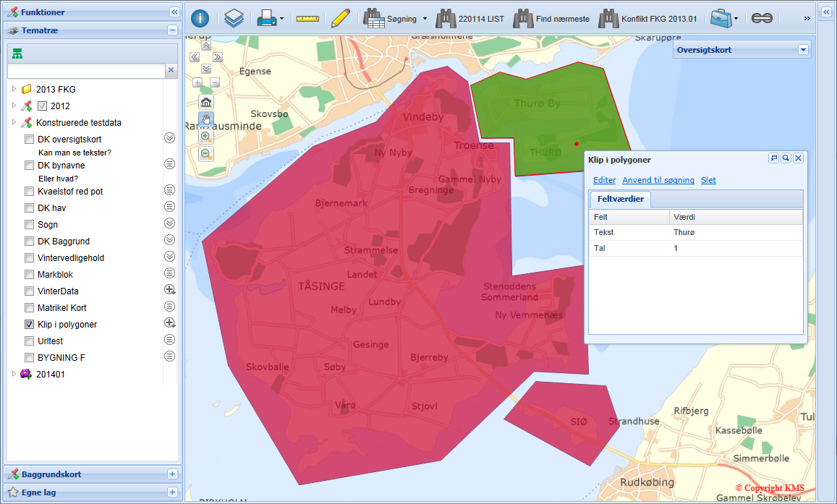Tick the Sogn layer checkbox
837x504 pixels.
click(30, 225)
